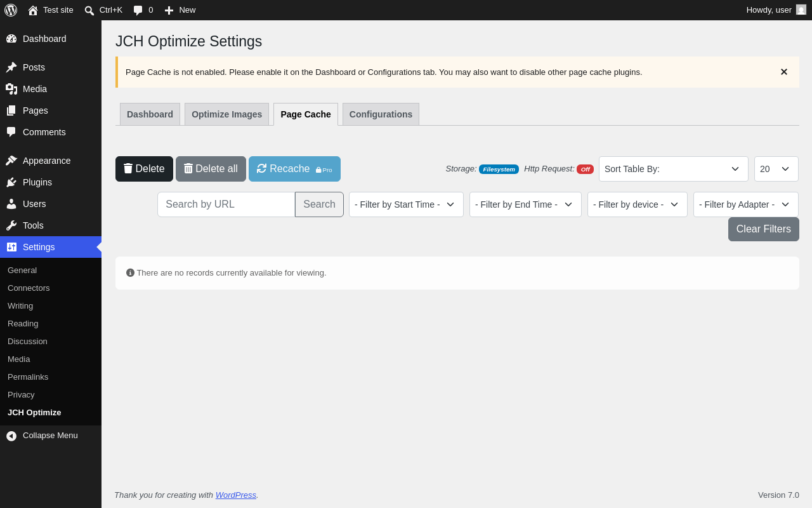
Task: Click the Filesystem storage badge
Action: coord(499,170)
